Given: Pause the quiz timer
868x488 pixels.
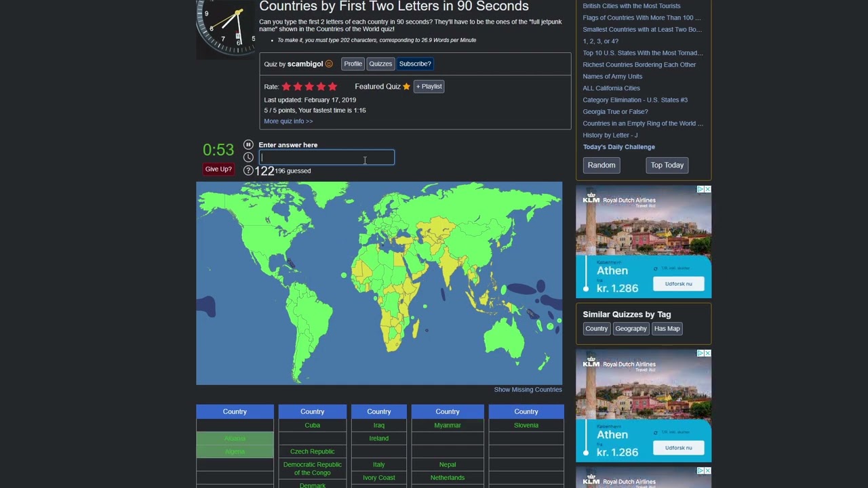Looking at the screenshot, I should (x=248, y=144).
